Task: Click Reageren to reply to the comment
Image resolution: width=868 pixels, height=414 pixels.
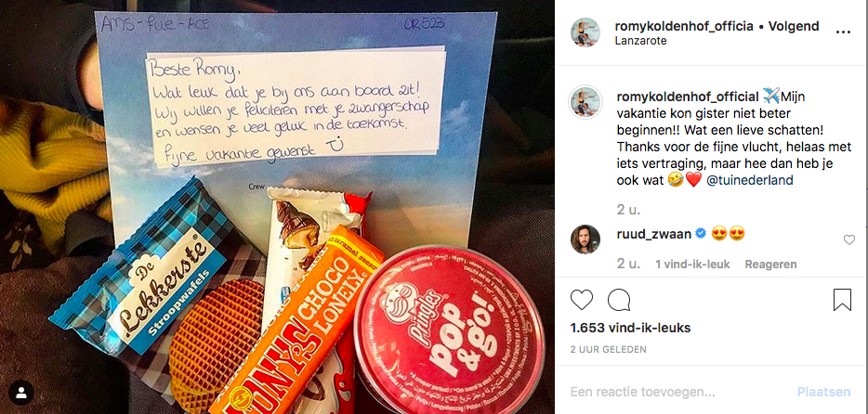Action: [770, 265]
